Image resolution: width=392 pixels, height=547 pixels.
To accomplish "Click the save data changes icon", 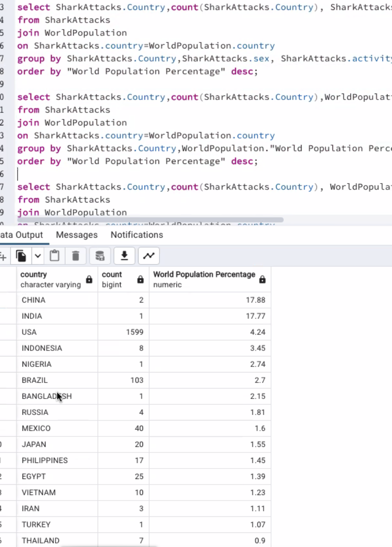I will pyautogui.click(x=100, y=255).
